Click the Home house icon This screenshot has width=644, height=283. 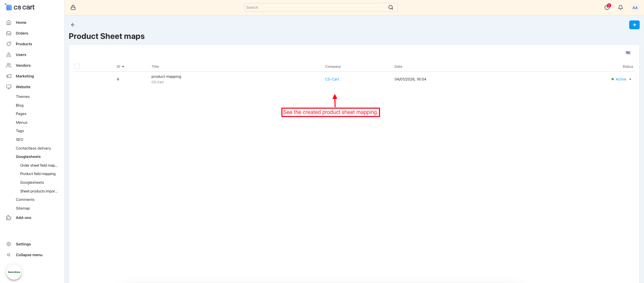click(9, 22)
